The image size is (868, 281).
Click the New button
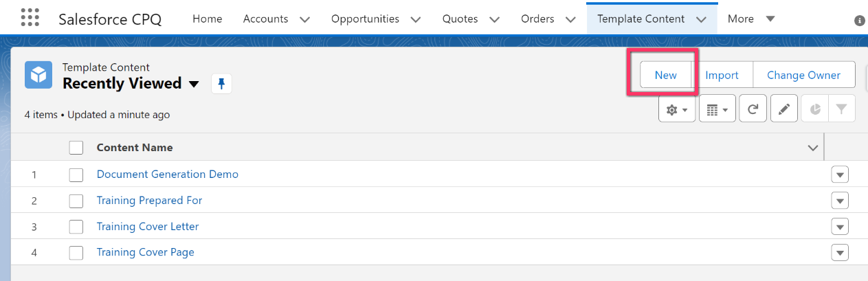[665, 75]
